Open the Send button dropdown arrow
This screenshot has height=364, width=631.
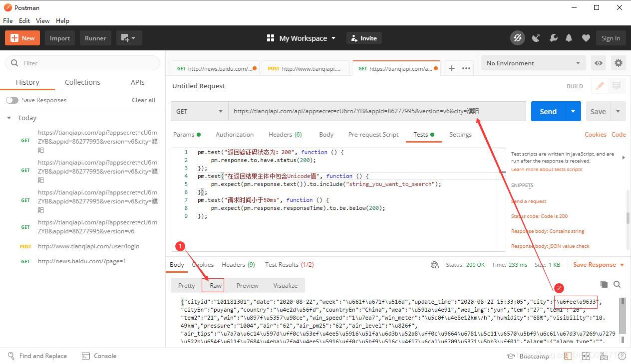[x=573, y=111]
